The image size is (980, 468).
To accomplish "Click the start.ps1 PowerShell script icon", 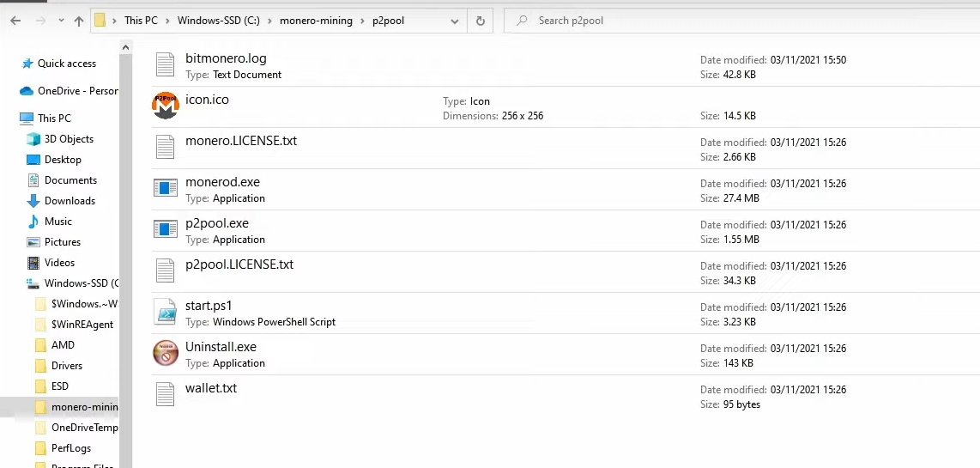I will click(x=166, y=313).
